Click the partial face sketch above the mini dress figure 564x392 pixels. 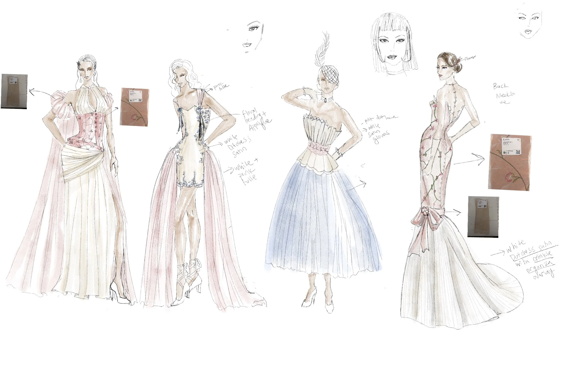[253, 37]
